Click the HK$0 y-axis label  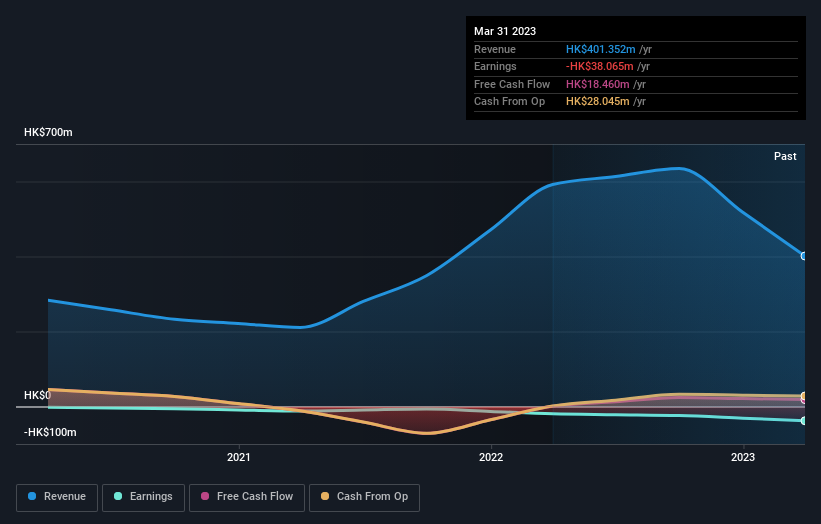tap(37, 395)
